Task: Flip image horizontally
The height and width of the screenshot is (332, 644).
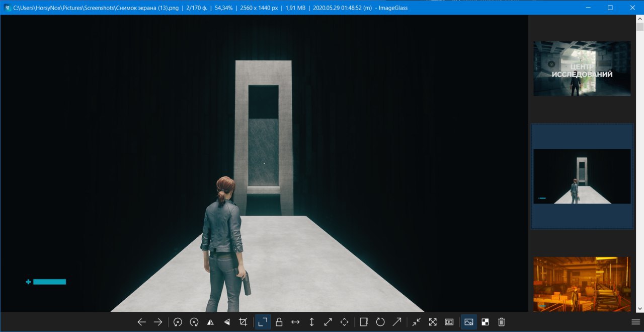Action: [x=210, y=322]
